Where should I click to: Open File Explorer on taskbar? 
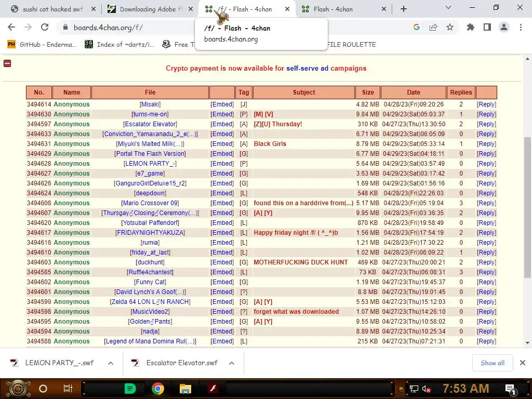[185, 389]
